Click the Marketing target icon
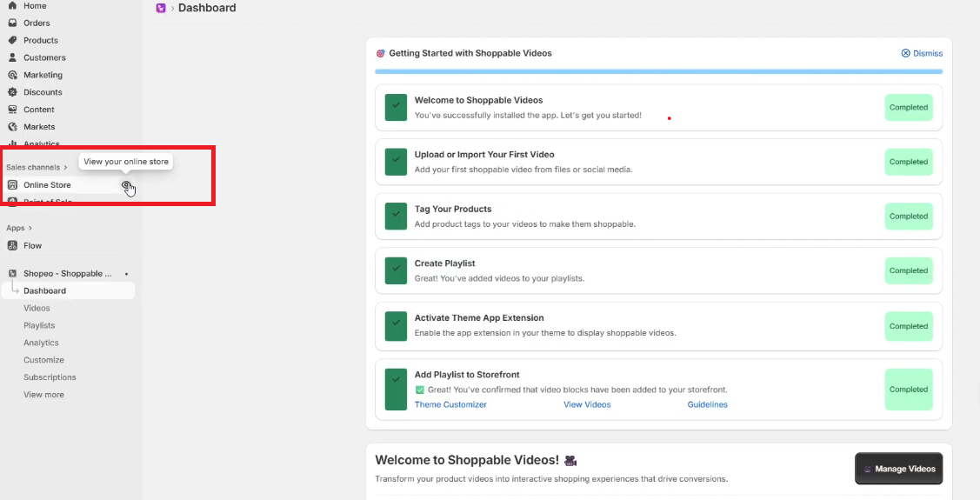The width and height of the screenshot is (980, 500). click(12, 75)
